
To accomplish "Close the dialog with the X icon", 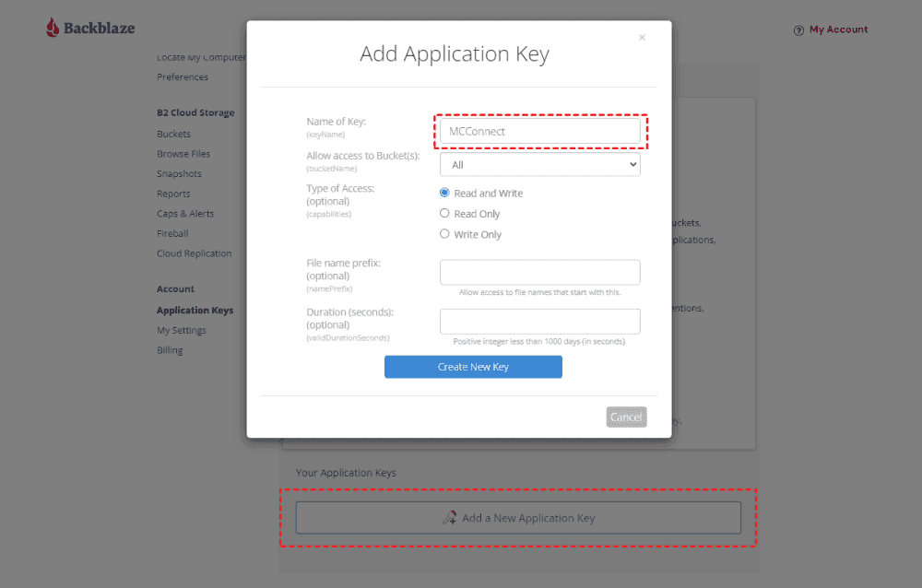I will (642, 38).
